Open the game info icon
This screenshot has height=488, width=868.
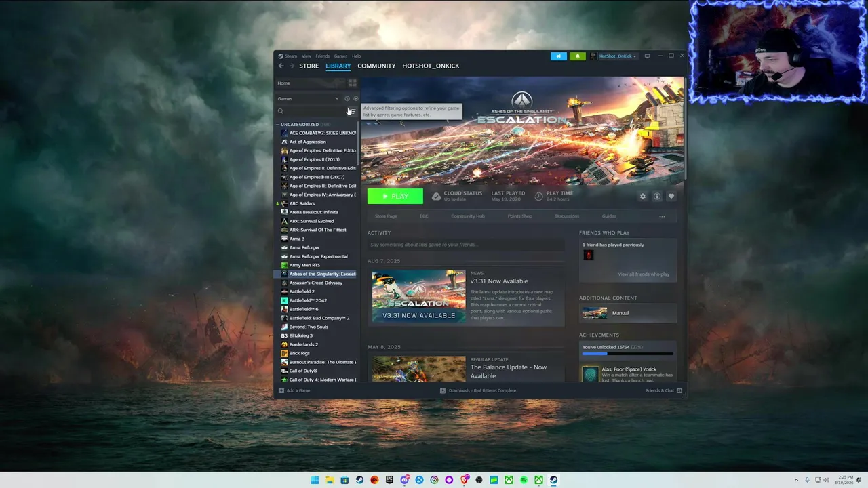coord(657,196)
